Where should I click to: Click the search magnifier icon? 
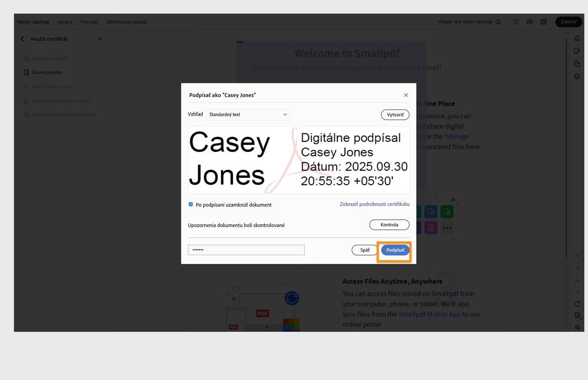point(498,22)
